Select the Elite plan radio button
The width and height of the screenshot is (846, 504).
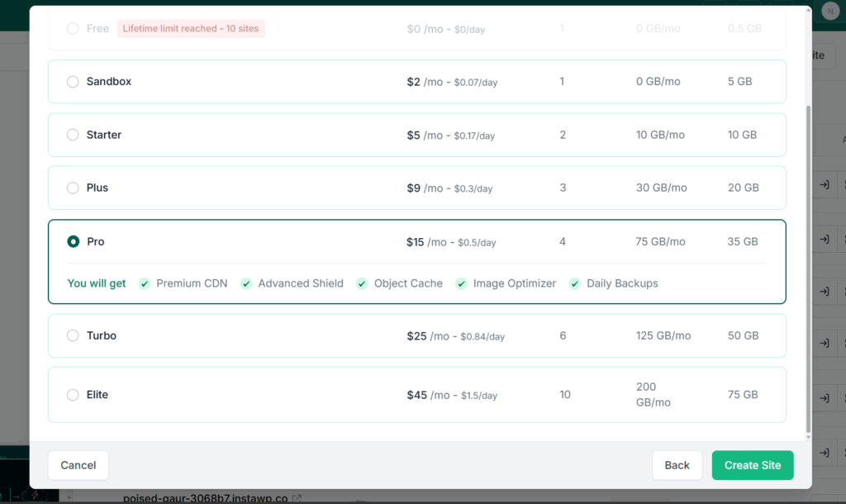(73, 395)
